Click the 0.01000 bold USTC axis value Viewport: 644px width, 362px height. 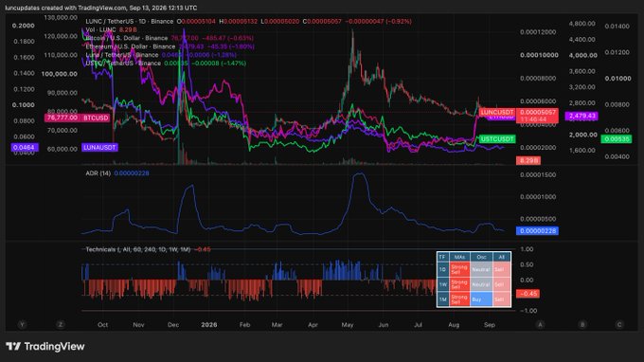pyautogui.click(x=617, y=79)
